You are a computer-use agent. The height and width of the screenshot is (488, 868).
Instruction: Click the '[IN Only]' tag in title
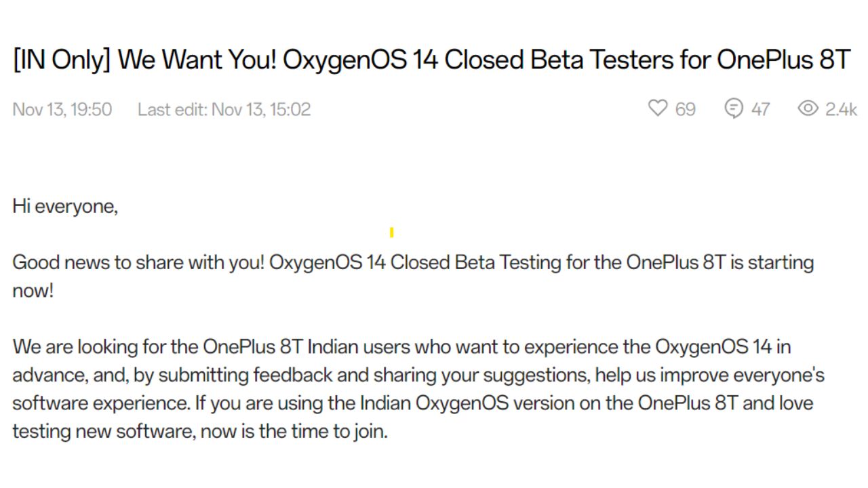point(62,60)
